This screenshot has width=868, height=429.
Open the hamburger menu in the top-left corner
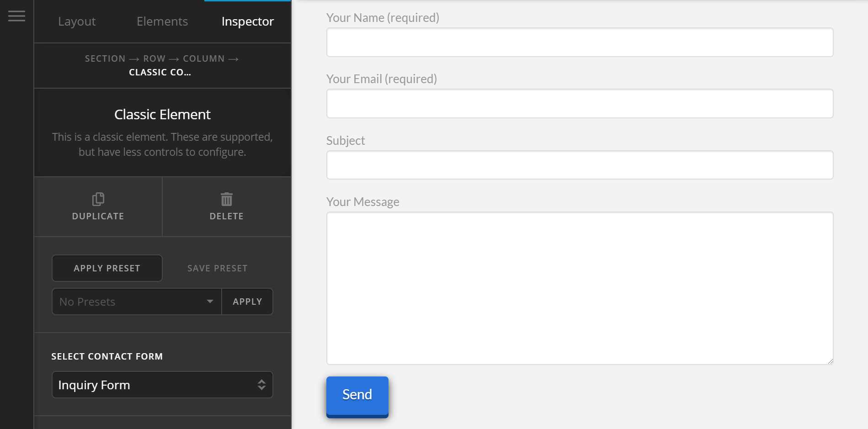(16, 16)
